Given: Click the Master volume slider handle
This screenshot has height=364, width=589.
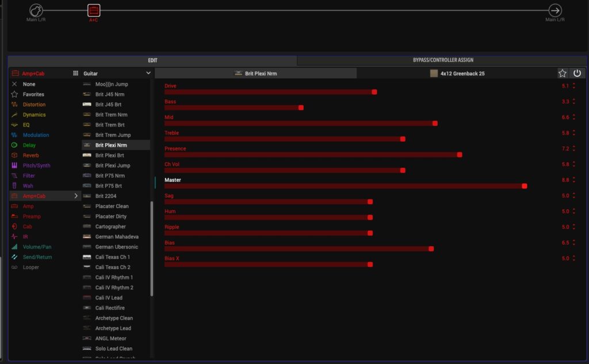Looking at the screenshot, I should [x=524, y=186].
